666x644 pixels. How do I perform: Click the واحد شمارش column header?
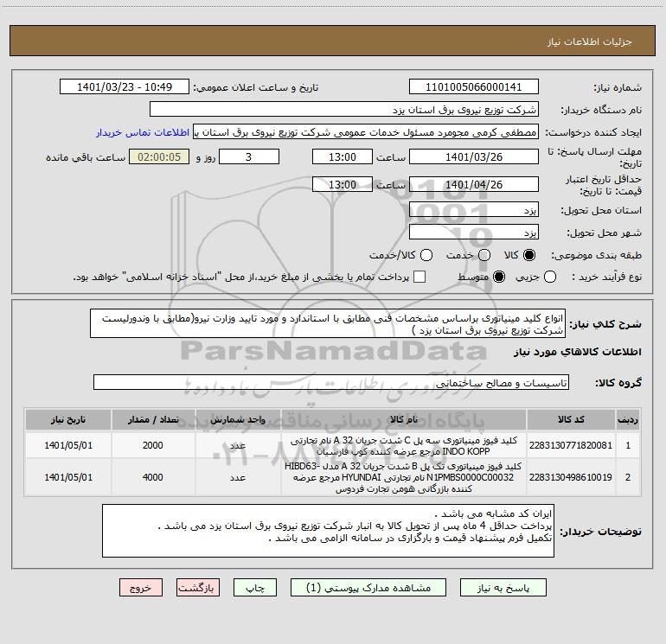(238, 420)
